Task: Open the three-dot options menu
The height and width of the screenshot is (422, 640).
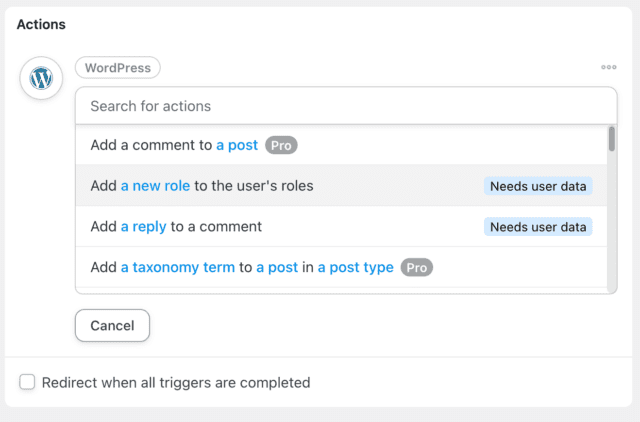Action: [609, 68]
